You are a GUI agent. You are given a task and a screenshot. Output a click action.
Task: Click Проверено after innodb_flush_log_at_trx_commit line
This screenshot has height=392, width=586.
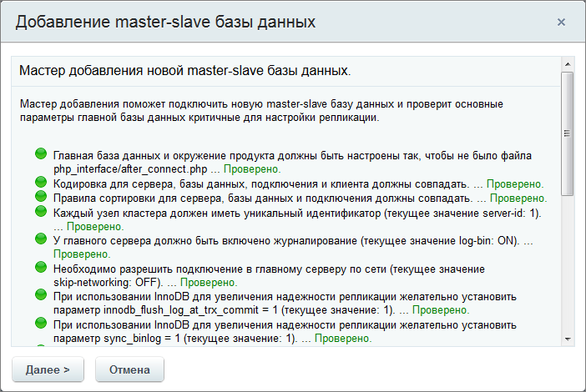pyautogui.click(x=441, y=310)
